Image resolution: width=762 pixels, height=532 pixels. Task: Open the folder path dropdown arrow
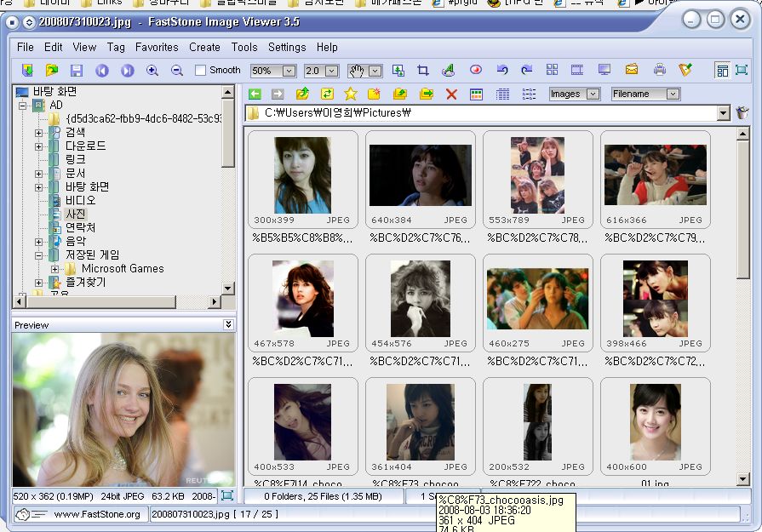[723, 113]
